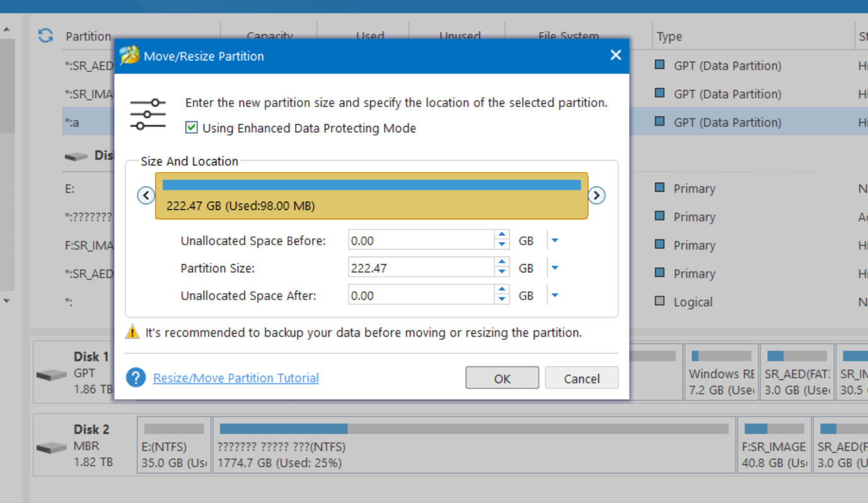868x503 pixels.
Task: Click the Type column header
Action: [669, 37]
